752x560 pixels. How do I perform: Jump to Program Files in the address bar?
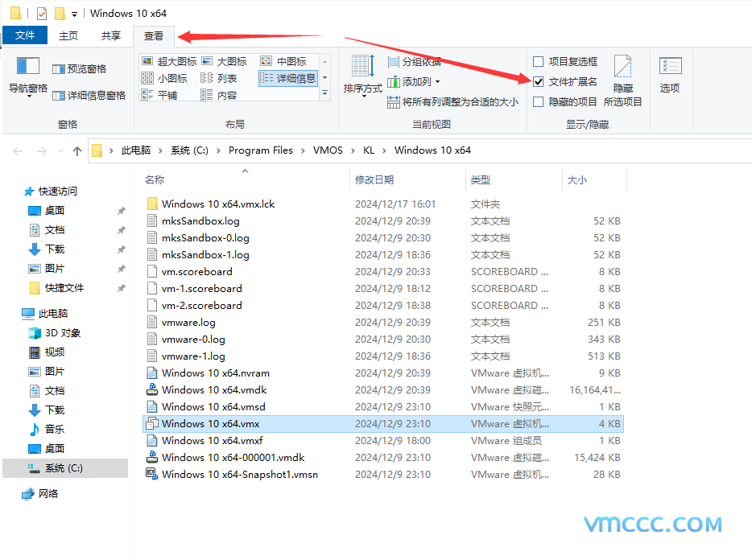pos(260,150)
